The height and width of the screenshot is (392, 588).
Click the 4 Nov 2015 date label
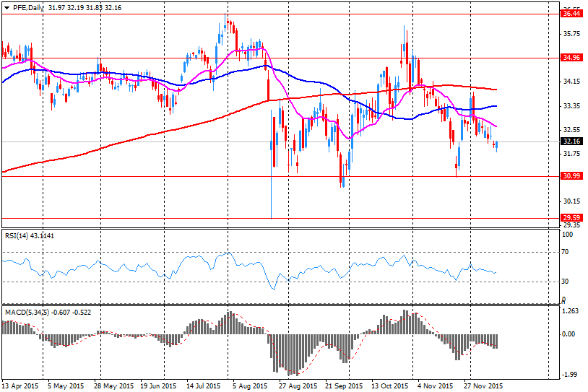436,386
